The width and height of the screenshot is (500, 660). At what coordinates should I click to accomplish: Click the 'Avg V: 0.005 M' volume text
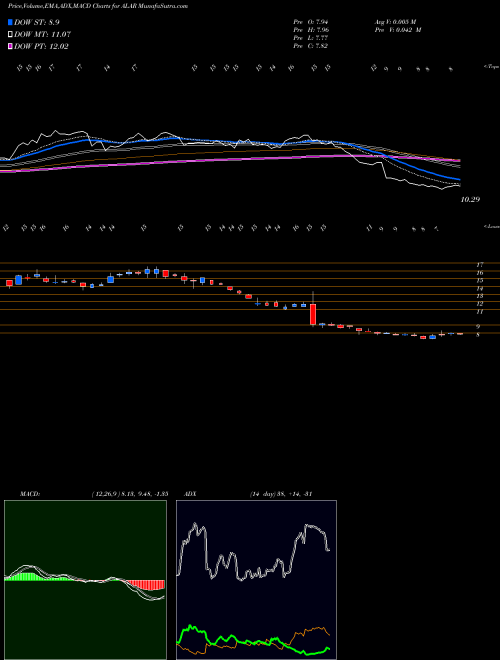point(397,22)
